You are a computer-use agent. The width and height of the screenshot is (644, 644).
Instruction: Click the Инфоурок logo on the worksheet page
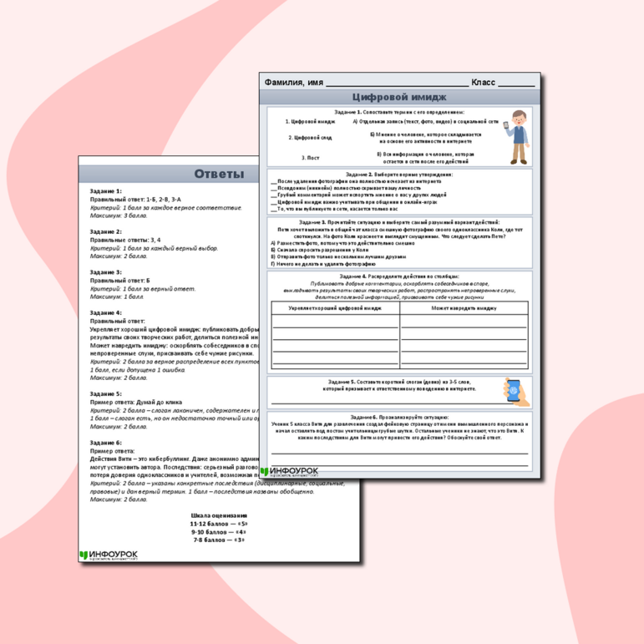tap(290, 471)
